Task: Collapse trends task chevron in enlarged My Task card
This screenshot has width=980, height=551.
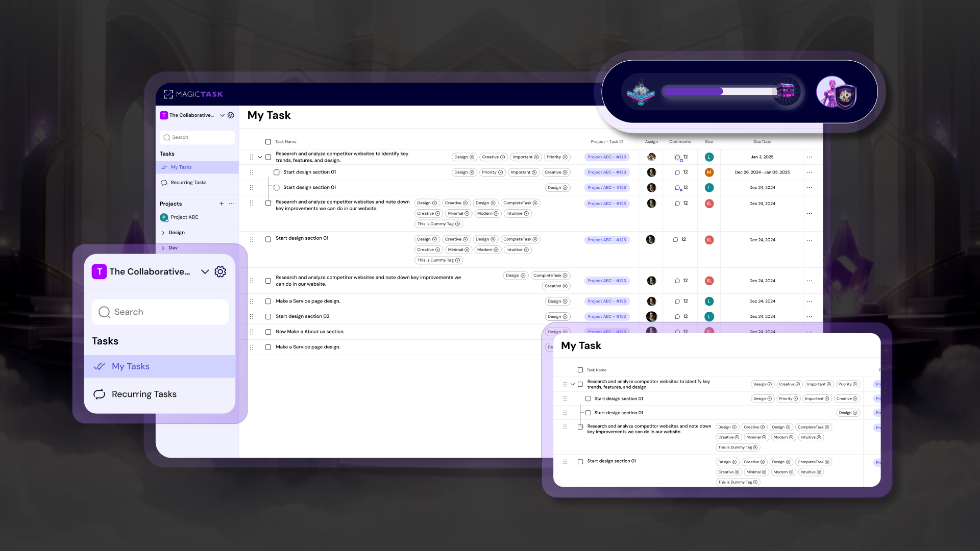Action: [x=573, y=384]
